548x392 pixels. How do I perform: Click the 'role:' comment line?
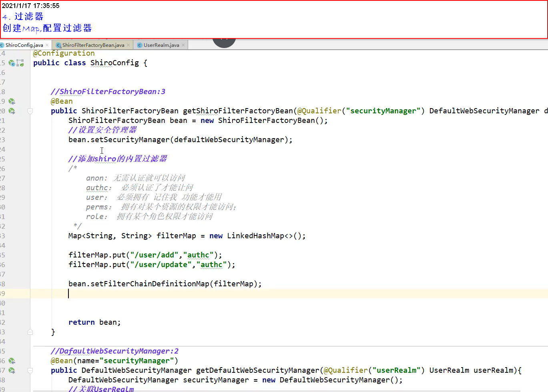[x=149, y=217]
